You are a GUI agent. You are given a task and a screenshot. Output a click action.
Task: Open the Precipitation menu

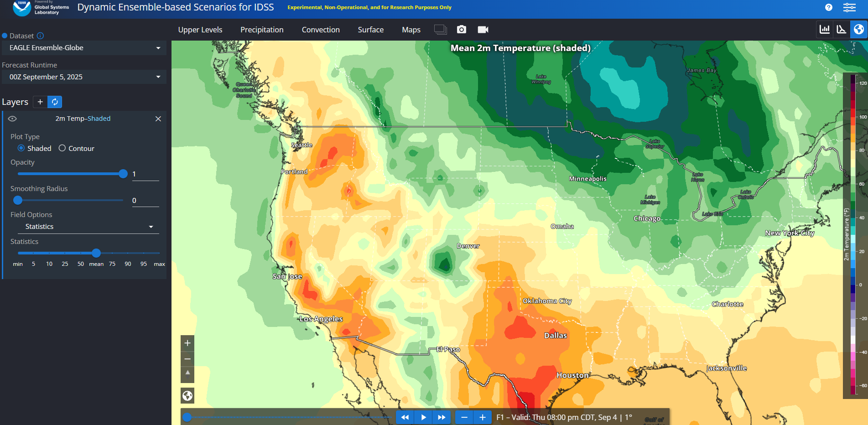[262, 30]
